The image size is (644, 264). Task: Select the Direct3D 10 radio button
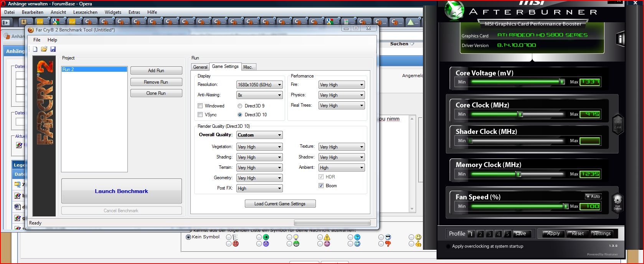[240, 114]
